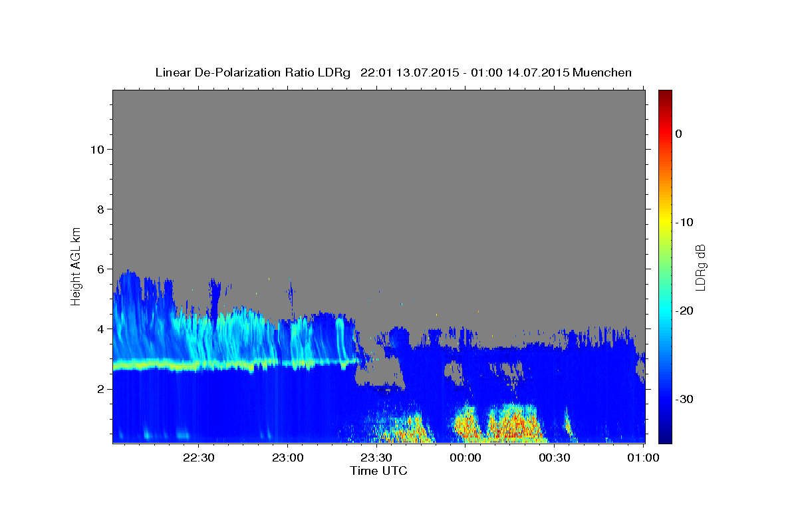Click the colorbar value -30

[x=684, y=399]
